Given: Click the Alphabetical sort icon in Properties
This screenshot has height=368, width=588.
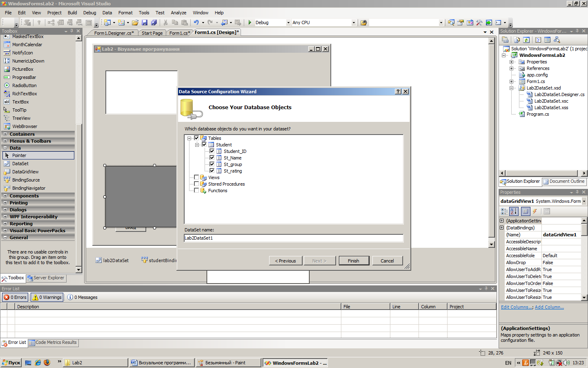Looking at the screenshot, I should 514,211.
